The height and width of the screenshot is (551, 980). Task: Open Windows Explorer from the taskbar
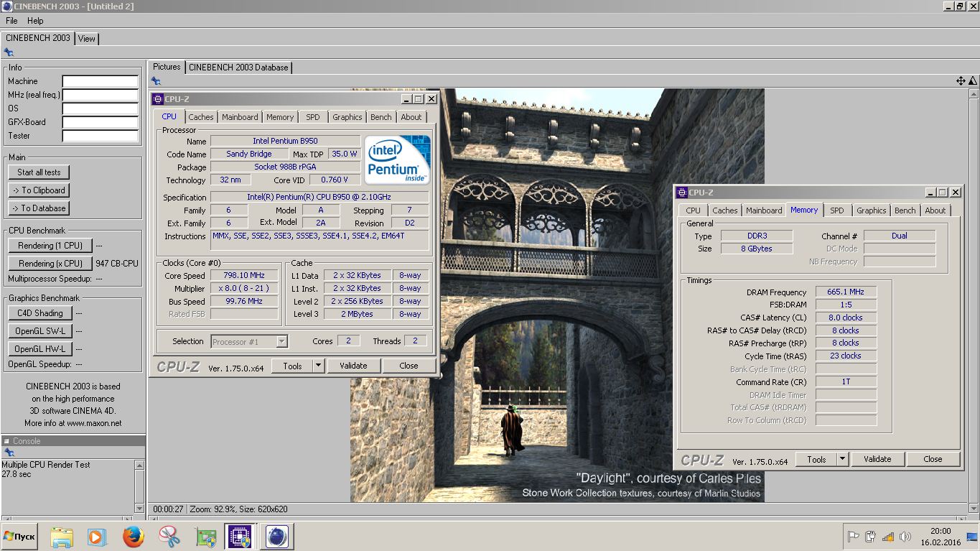62,537
